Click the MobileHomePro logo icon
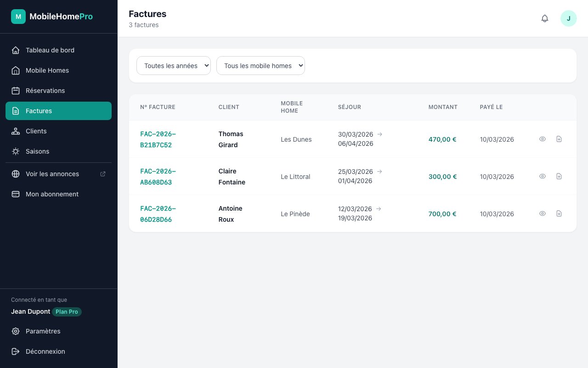The image size is (588, 368). (18, 17)
